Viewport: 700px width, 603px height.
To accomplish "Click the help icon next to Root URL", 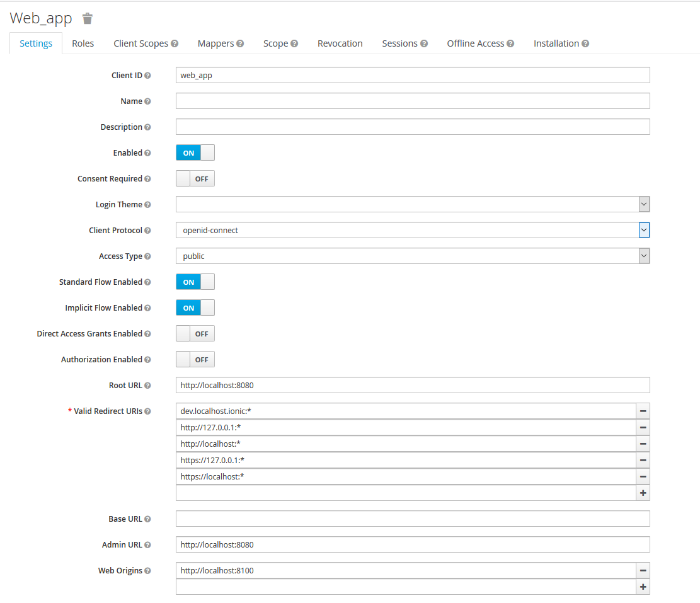I will [147, 385].
